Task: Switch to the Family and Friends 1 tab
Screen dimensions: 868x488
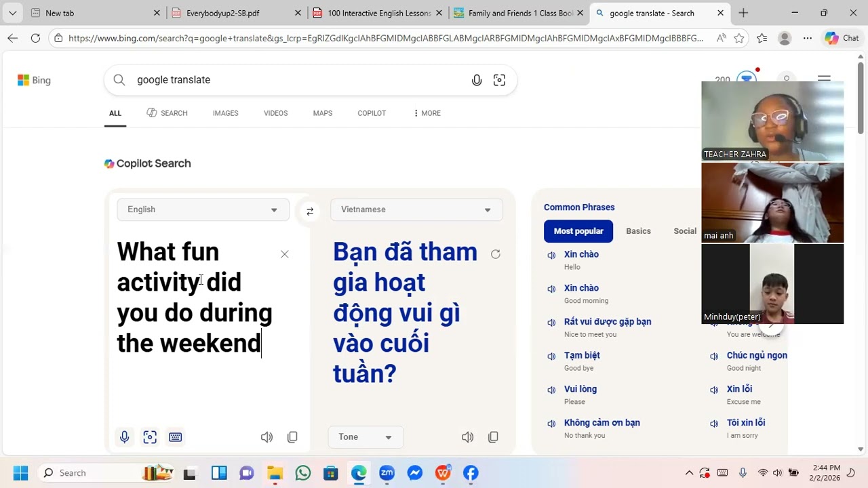Action: pyautogui.click(x=519, y=13)
